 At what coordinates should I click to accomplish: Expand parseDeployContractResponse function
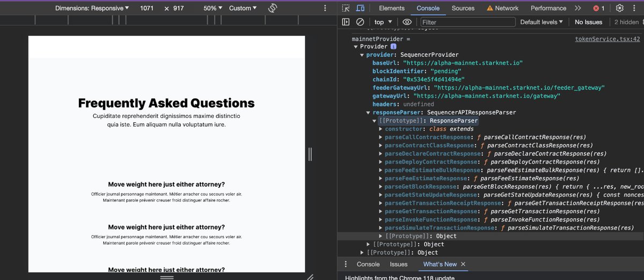[x=381, y=162]
